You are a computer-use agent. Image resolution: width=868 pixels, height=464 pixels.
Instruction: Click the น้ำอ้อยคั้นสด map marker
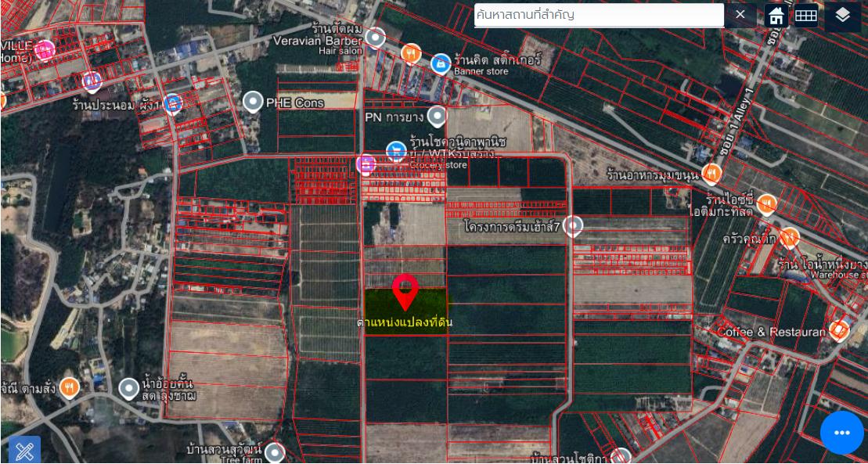(x=129, y=387)
